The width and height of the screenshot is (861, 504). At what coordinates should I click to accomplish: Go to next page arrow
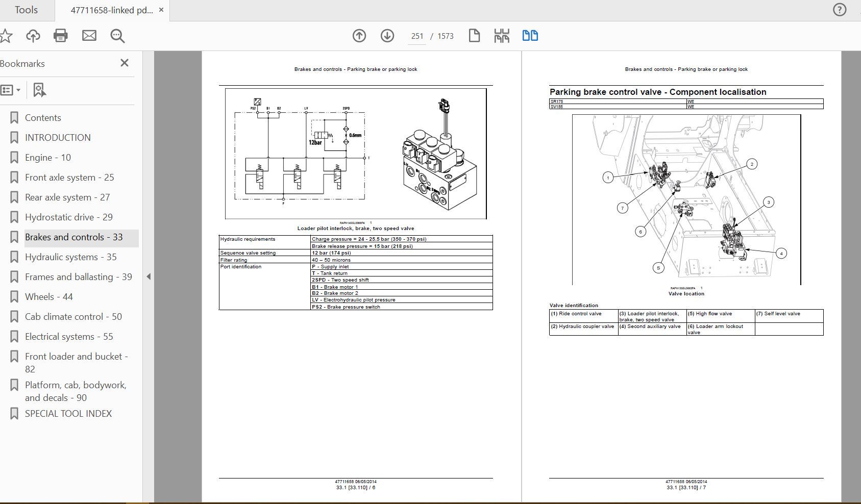point(387,36)
